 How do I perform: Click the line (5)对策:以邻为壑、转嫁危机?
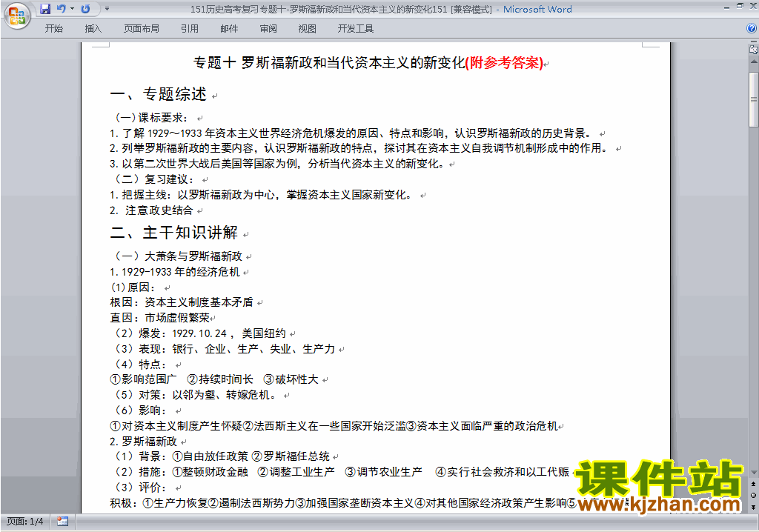pyautogui.click(x=196, y=395)
